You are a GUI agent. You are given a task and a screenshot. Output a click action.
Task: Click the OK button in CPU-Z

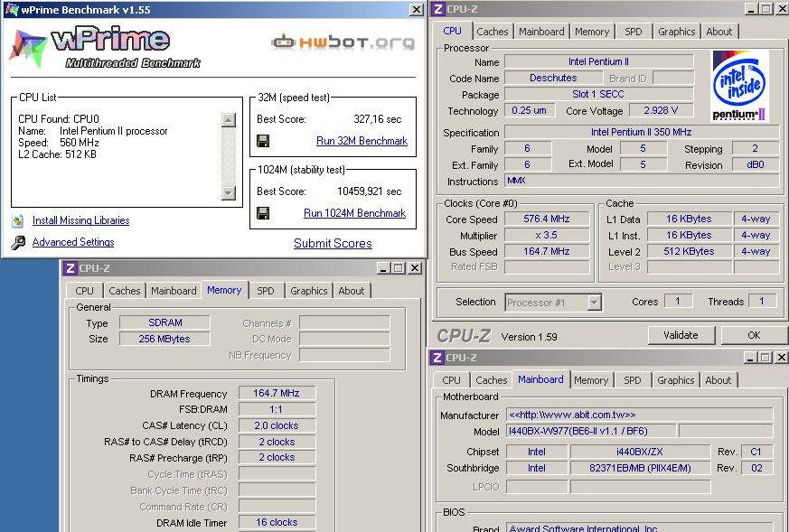point(754,335)
